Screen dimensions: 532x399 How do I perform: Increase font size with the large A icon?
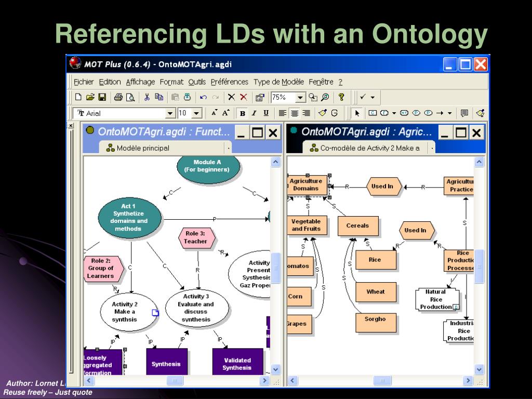pyautogui.click(x=226, y=113)
